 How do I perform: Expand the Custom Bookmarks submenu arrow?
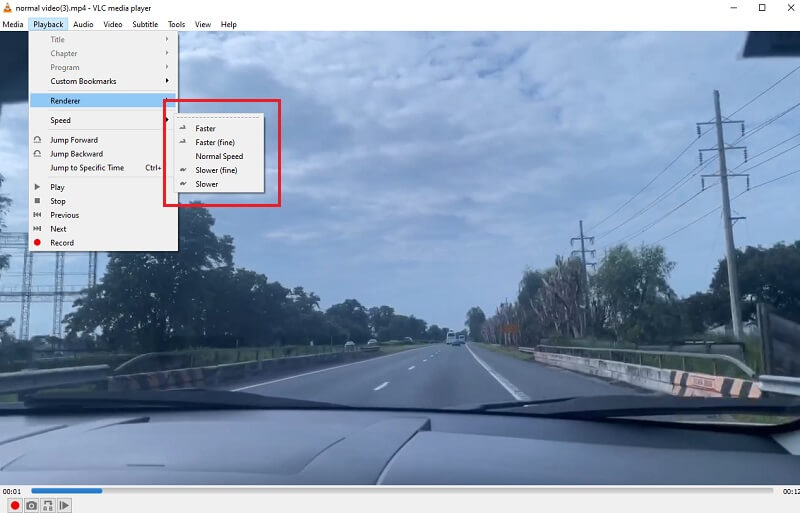[167, 81]
